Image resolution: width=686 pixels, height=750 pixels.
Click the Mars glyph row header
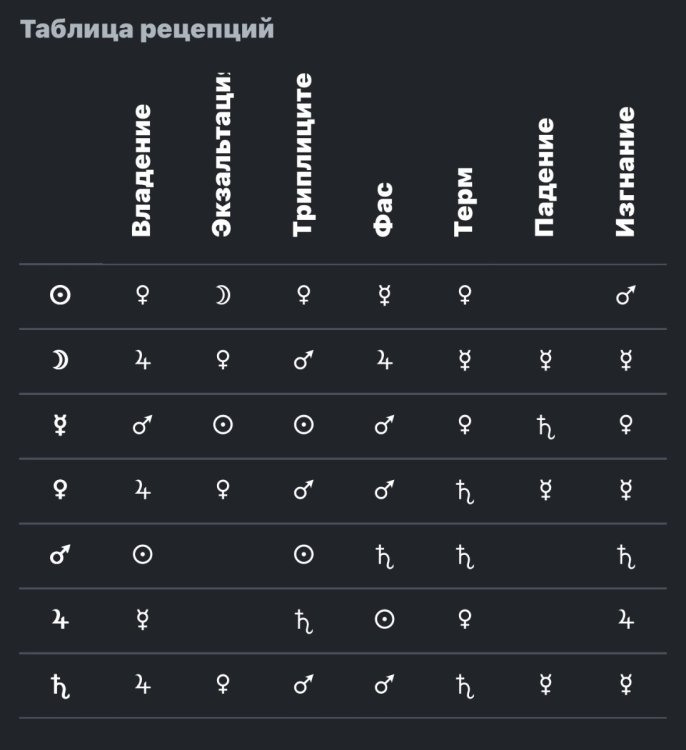[60, 555]
